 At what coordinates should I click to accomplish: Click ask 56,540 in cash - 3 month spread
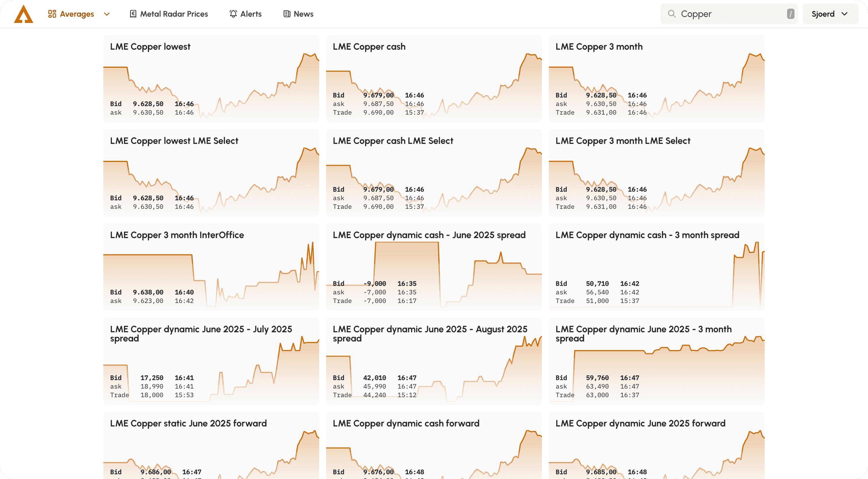[x=597, y=293]
